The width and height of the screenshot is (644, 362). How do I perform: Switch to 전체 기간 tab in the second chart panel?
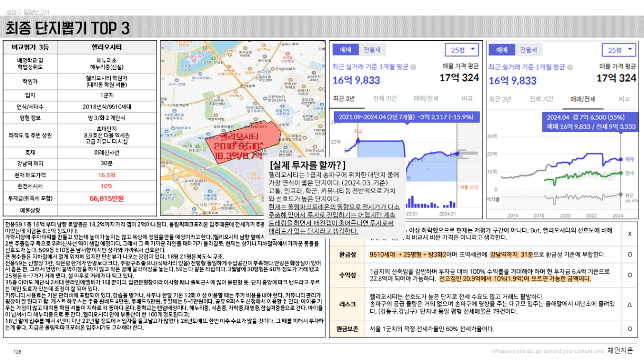coord(541,99)
